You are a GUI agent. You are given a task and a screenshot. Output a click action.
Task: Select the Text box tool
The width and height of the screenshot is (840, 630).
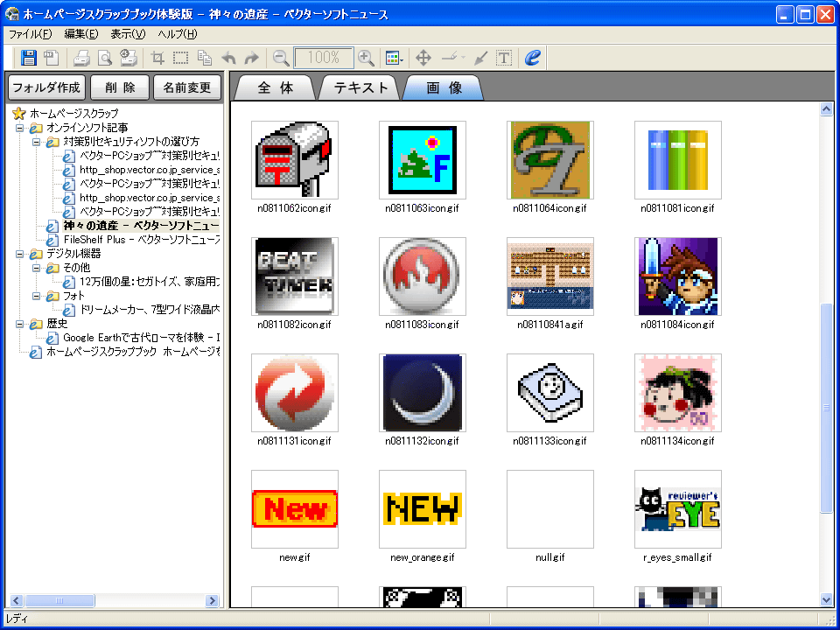tap(504, 58)
